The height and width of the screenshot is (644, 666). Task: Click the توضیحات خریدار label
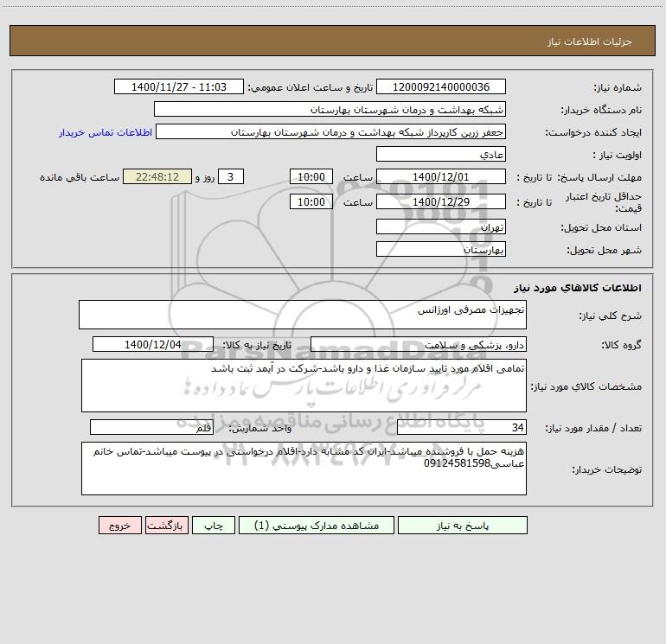pos(607,469)
